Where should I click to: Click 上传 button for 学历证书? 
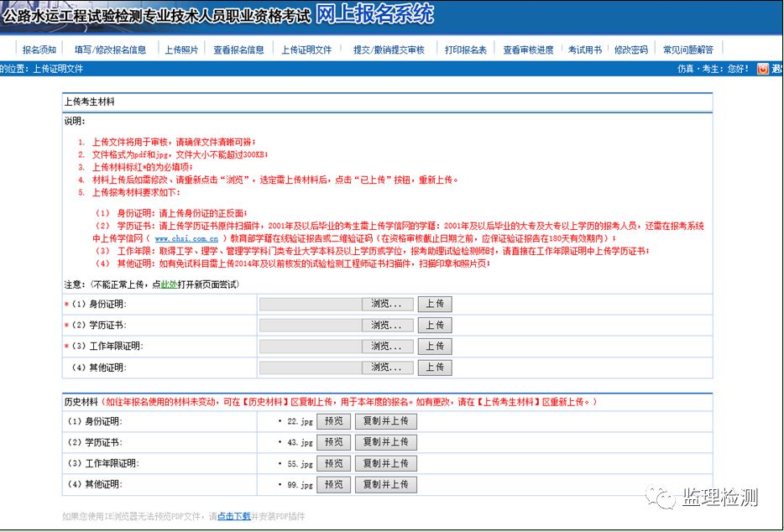(435, 325)
